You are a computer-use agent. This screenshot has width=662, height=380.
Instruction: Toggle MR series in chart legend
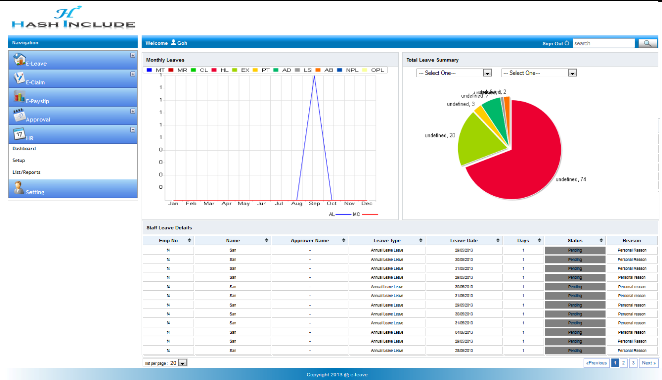[177, 70]
